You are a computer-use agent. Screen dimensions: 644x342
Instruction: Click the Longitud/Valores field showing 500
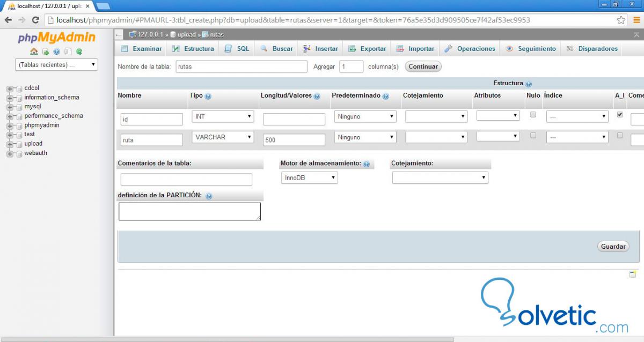294,140
